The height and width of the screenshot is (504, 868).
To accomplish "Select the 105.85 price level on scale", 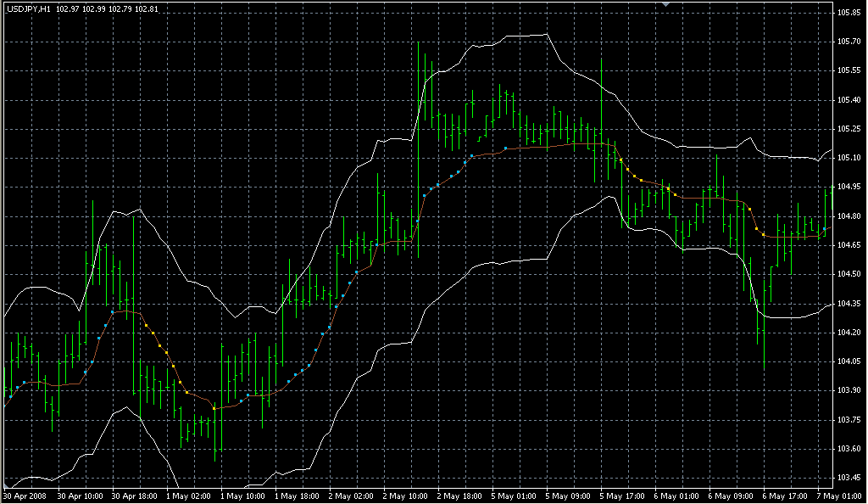I will pyautogui.click(x=849, y=13).
